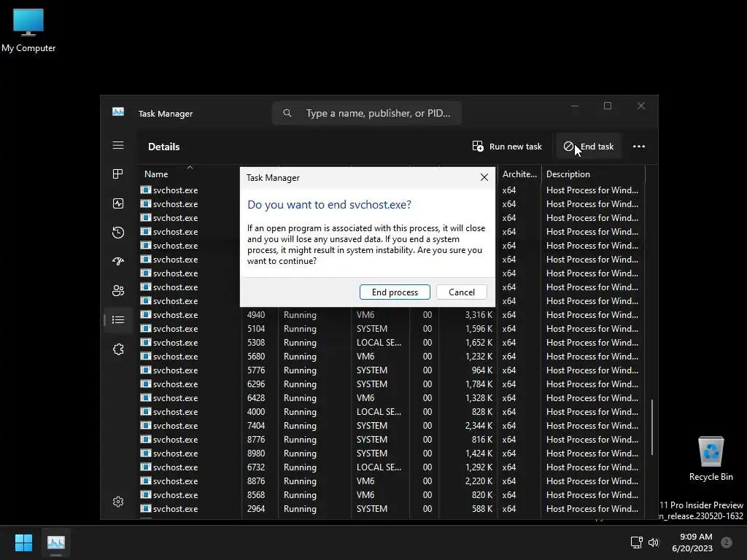Click the search box to find processes

click(367, 113)
